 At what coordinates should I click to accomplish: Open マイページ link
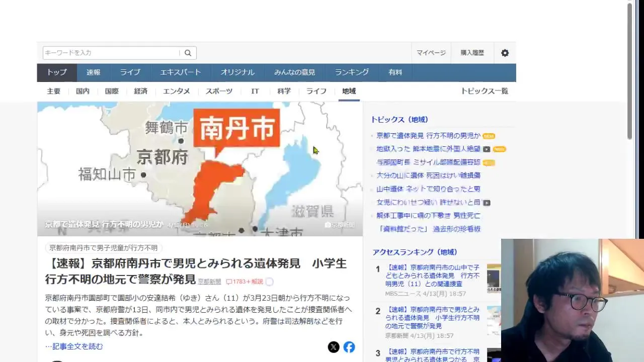[x=431, y=53]
